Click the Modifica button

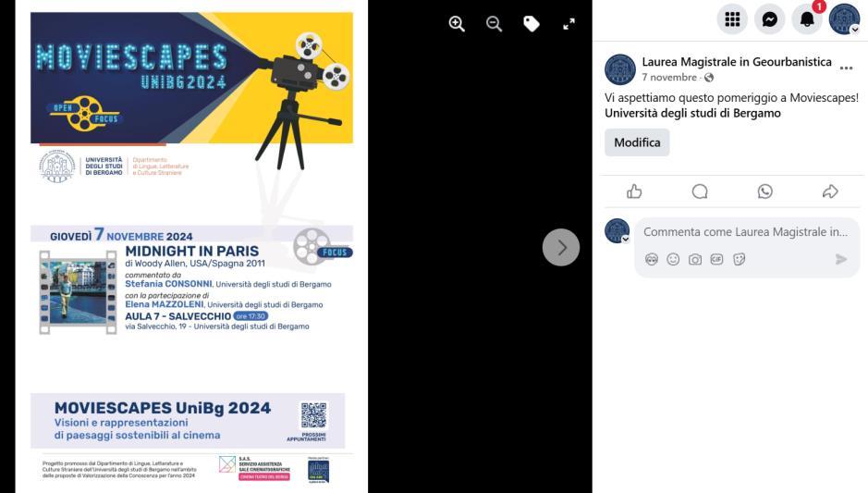637,142
